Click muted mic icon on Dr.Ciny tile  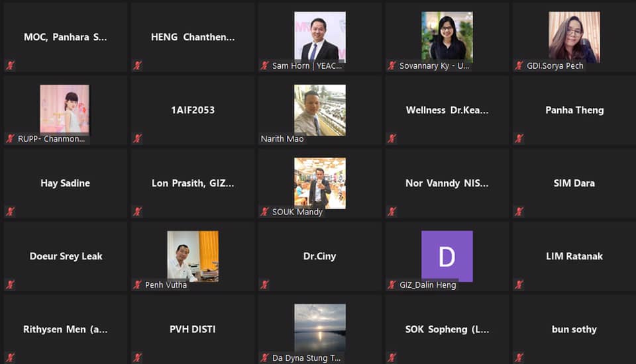pyautogui.click(x=265, y=285)
